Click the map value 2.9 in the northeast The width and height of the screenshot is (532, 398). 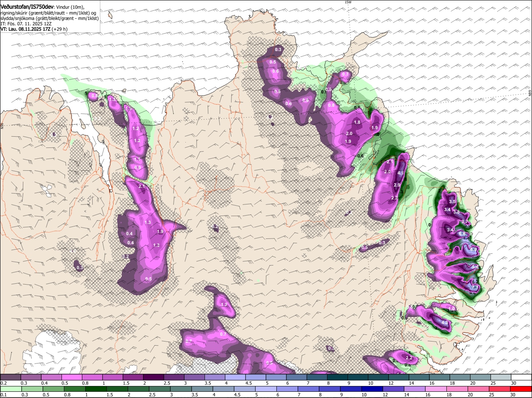coord(397,185)
